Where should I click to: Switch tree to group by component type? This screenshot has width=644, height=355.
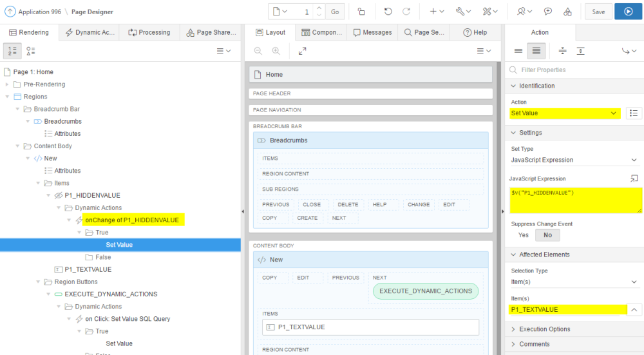click(x=31, y=51)
